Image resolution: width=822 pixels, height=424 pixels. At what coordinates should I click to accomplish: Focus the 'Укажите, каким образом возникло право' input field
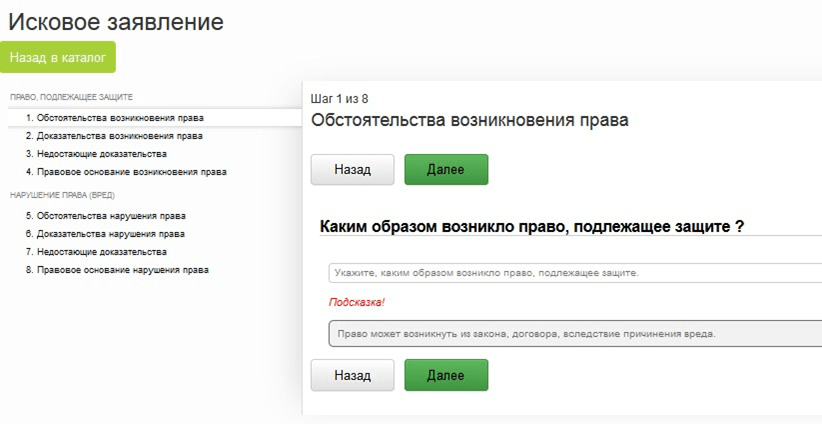pyautogui.click(x=574, y=273)
